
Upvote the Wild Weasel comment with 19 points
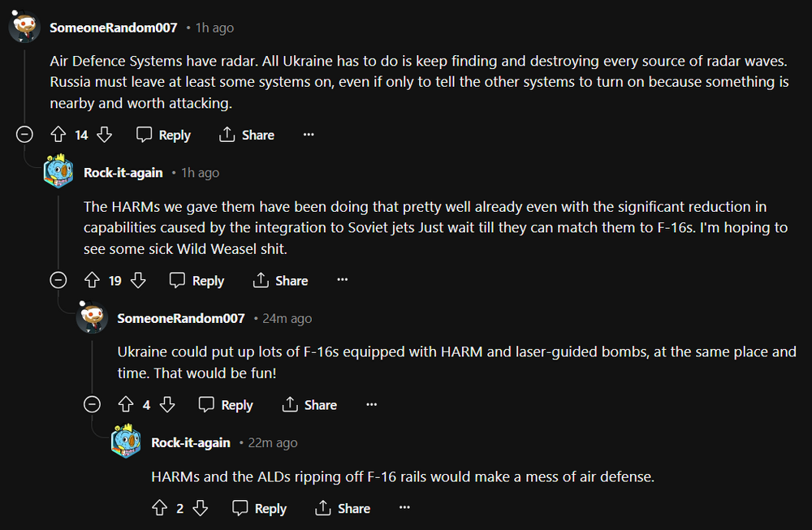click(x=92, y=281)
